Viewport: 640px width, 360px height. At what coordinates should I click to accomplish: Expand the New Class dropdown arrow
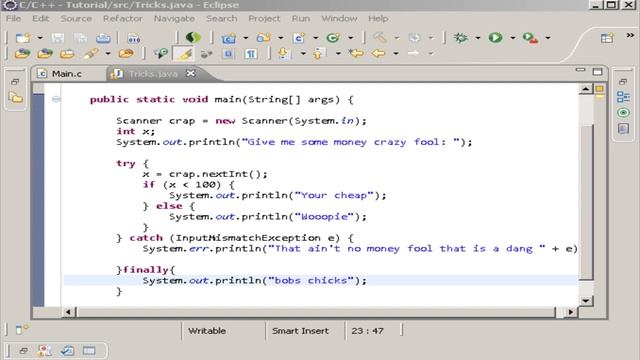350,38
